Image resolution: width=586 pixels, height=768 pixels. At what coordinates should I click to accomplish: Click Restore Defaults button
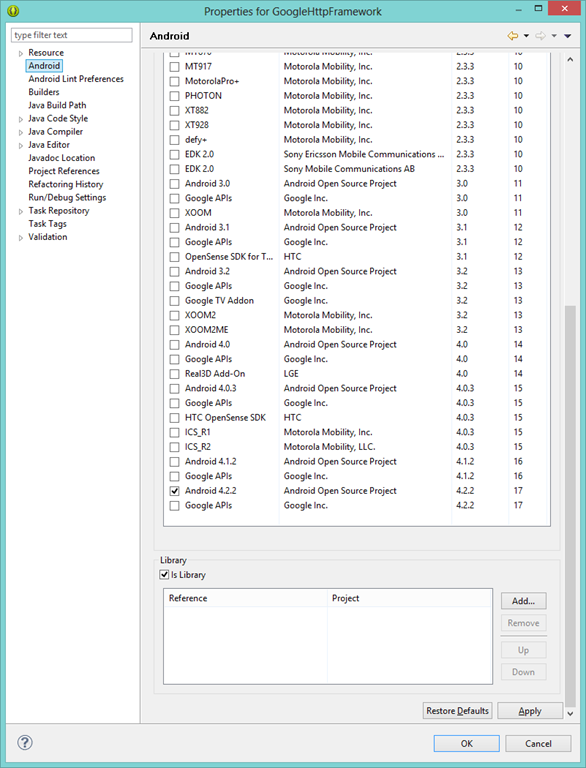(x=458, y=711)
